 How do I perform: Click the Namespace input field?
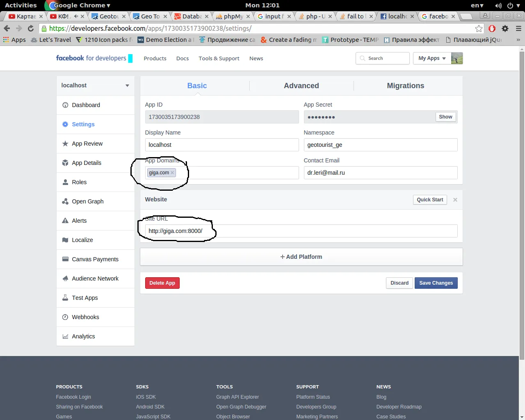tap(381, 145)
